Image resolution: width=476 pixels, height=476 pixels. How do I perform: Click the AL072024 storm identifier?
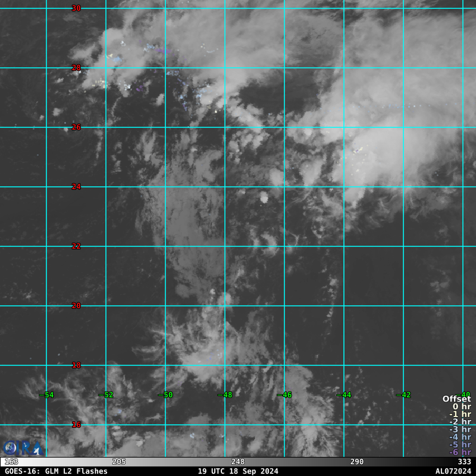pyautogui.click(x=453, y=471)
